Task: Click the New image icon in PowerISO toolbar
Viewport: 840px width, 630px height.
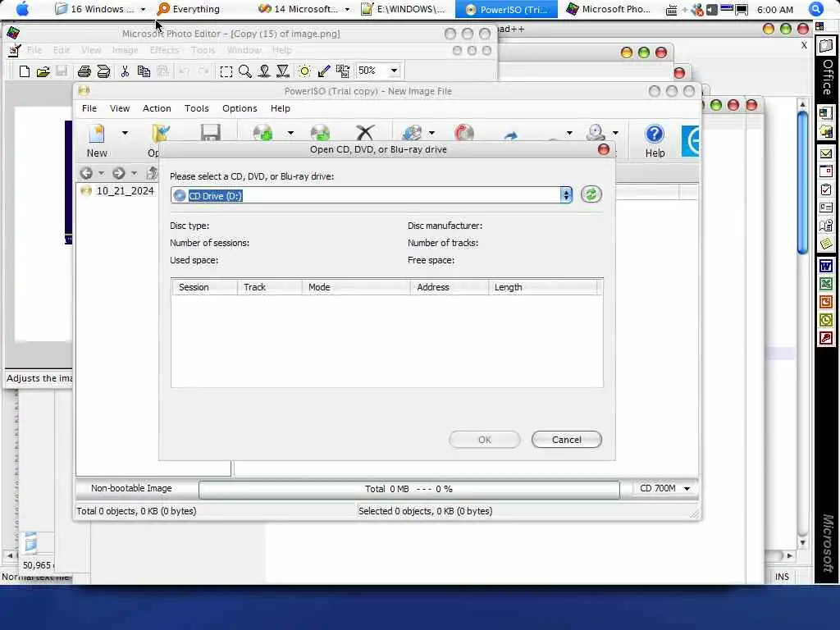Action: [x=97, y=134]
